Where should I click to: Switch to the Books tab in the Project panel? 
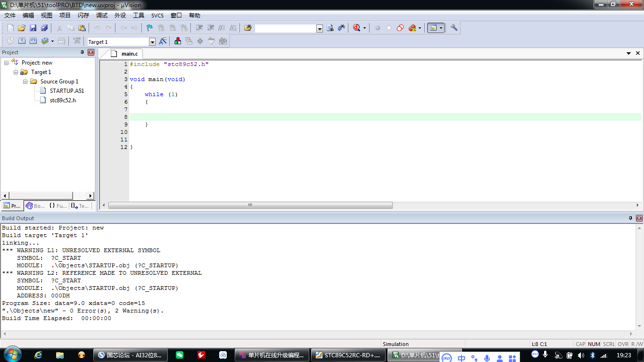click(35, 206)
